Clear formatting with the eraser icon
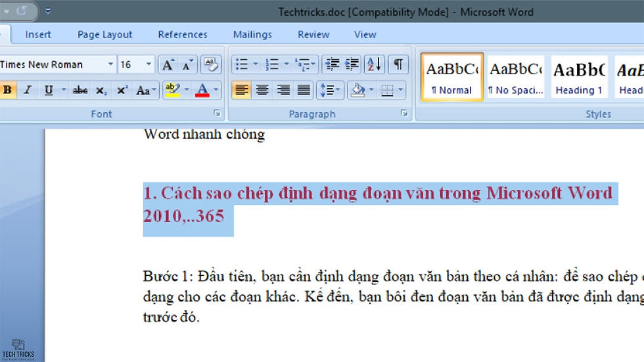 click(x=211, y=65)
